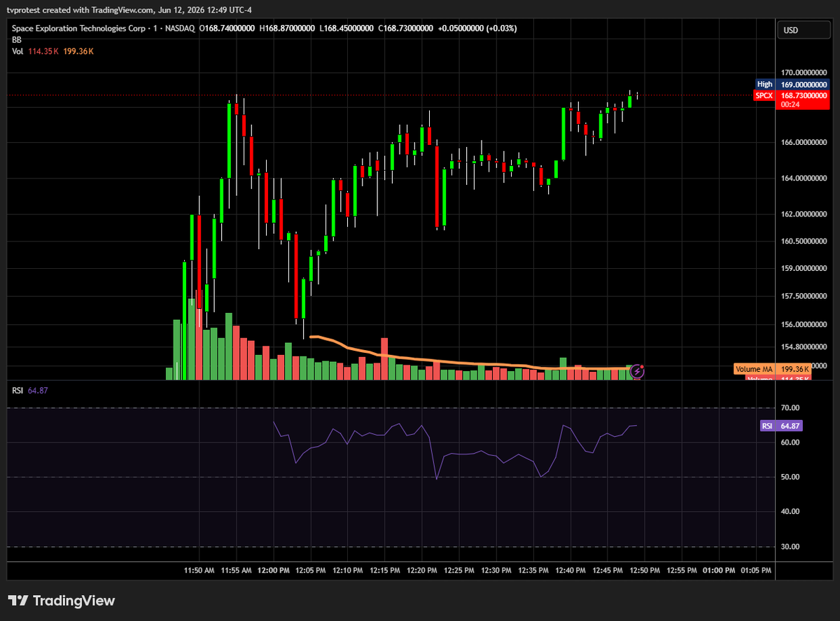Click the 30.00 RSI axis value
This screenshot has height=621, width=840.
(x=790, y=546)
